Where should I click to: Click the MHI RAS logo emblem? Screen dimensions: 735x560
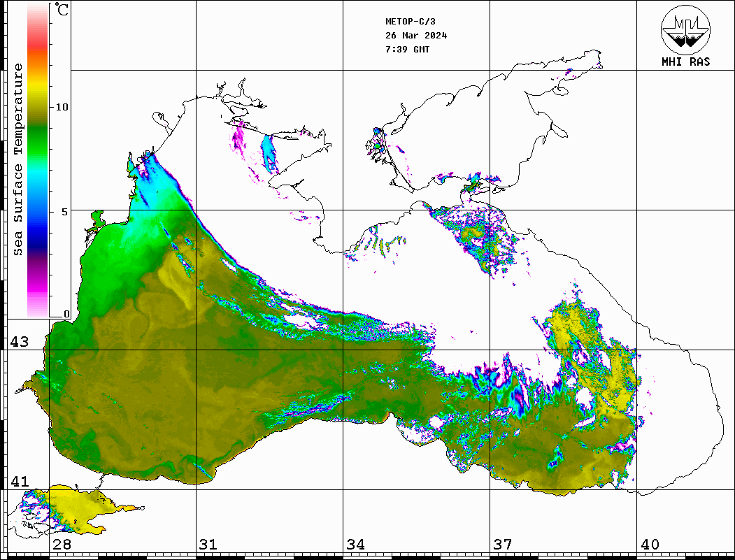coord(686,29)
